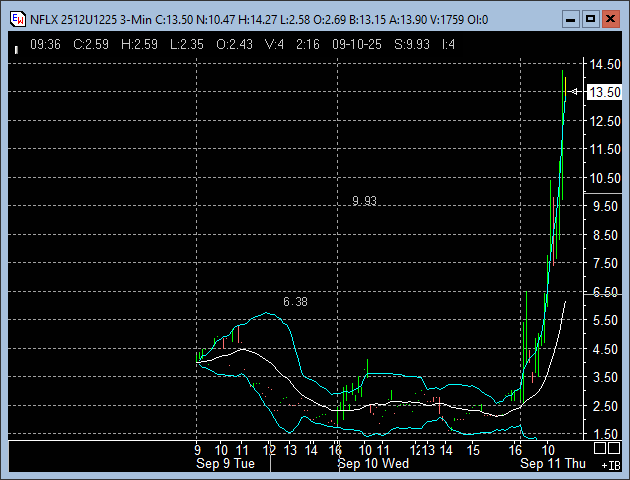Click the small arrow pointer beside 13.50 price
Viewport: 630px width, 480px height.
point(574,92)
